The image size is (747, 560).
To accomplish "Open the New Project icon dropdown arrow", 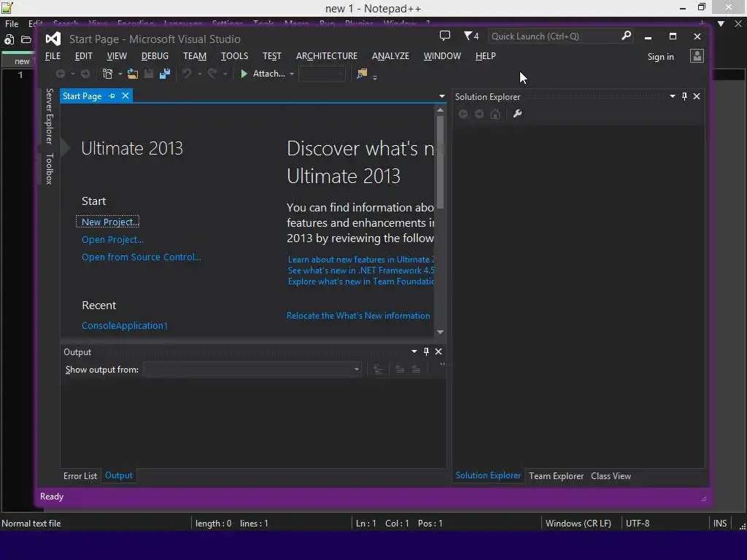I will [x=120, y=74].
